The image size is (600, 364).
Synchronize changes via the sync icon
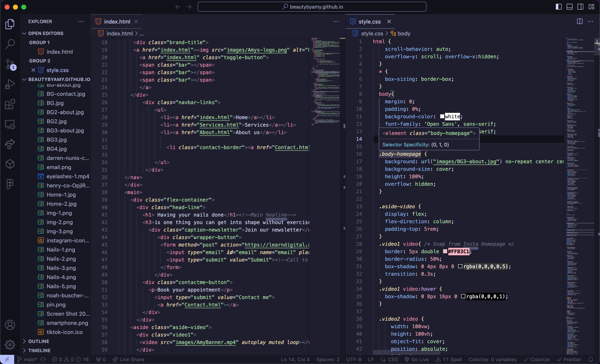point(43,359)
